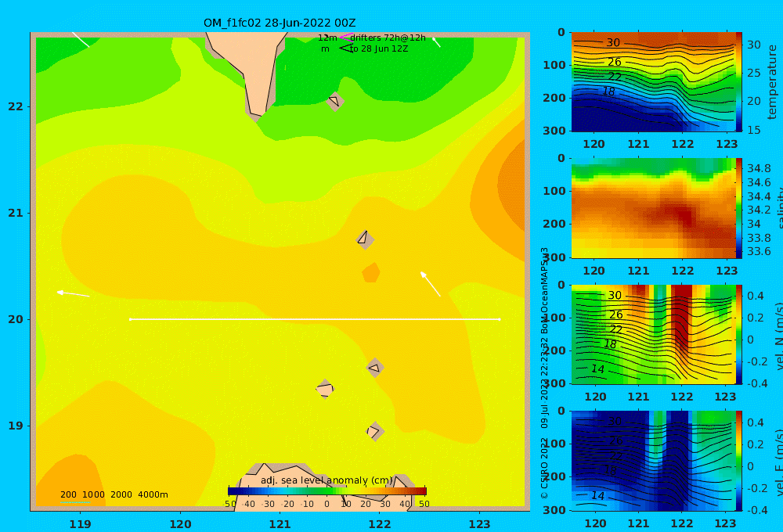Click longitude label 119 below the main map
Screen dimensions: 783x532
click(x=81, y=524)
